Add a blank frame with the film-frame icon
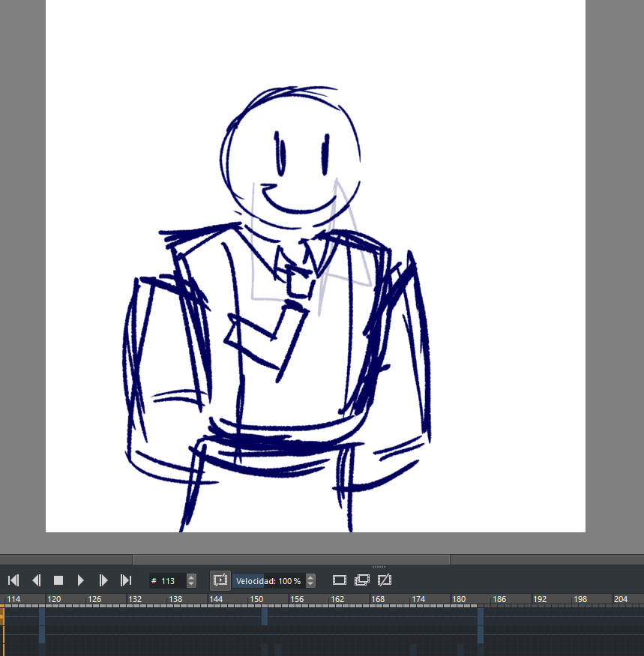This screenshot has height=656, width=644. [340, 580]
